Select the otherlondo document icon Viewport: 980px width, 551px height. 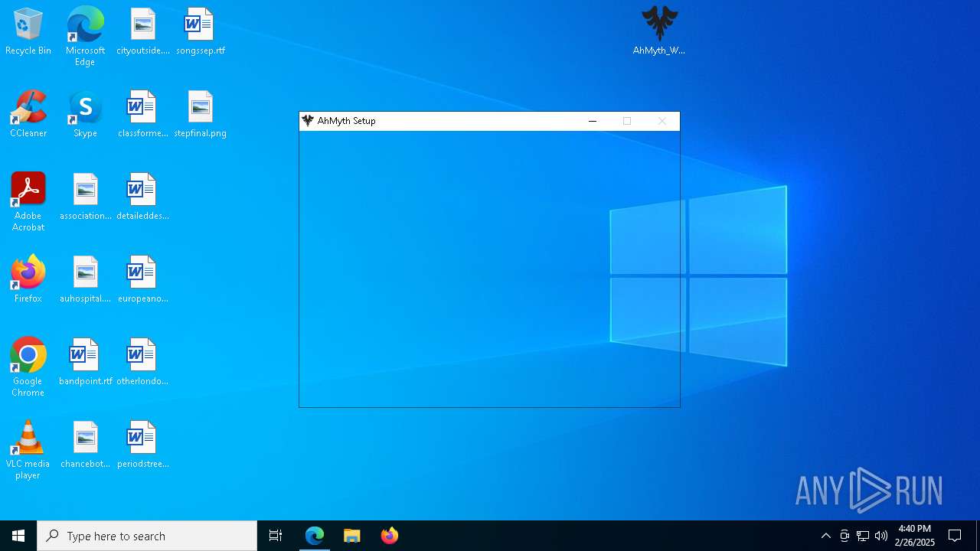tap(142, 362)
